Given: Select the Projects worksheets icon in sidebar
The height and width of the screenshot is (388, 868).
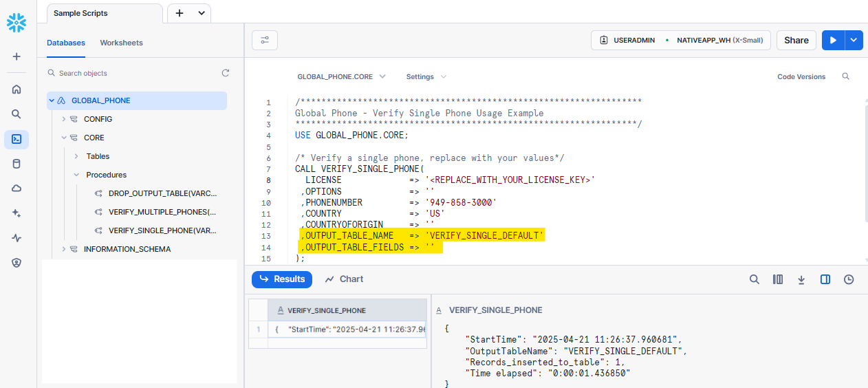Looking at the screenshot, I should click(17, 139).
